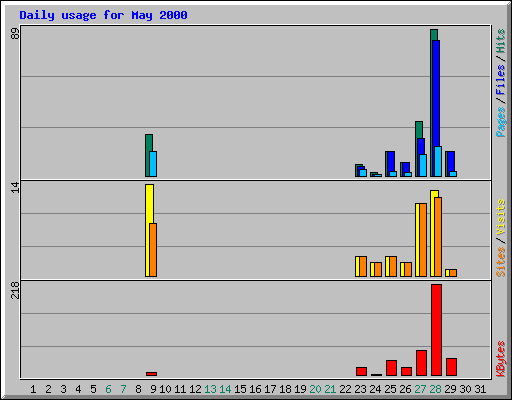This screenshot has width=512, height=400.
Task: Select weekend day "28" on the date axis
Action: pyautogui.click(x=435, y=389)
